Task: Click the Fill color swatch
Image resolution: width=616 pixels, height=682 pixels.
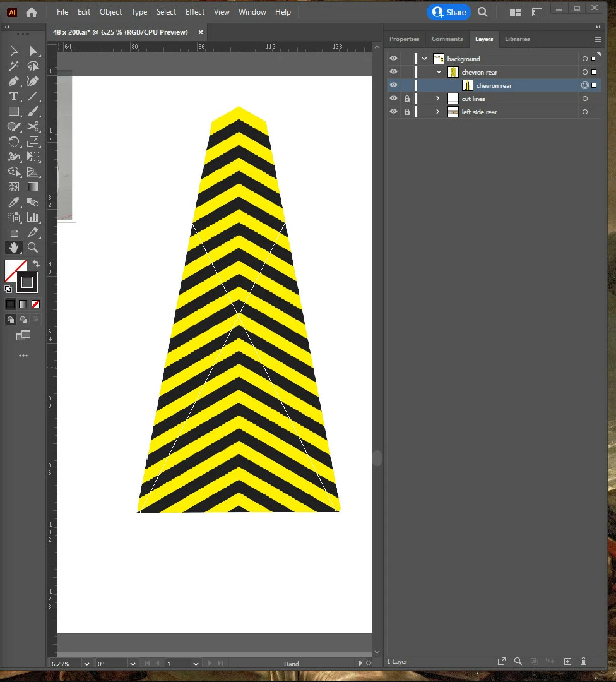Action: tap(13, 268)
